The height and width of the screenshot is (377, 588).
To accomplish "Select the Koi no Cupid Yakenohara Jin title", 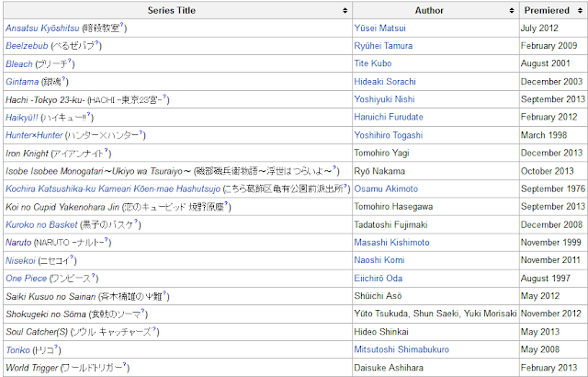I will (x=62, y=207).
